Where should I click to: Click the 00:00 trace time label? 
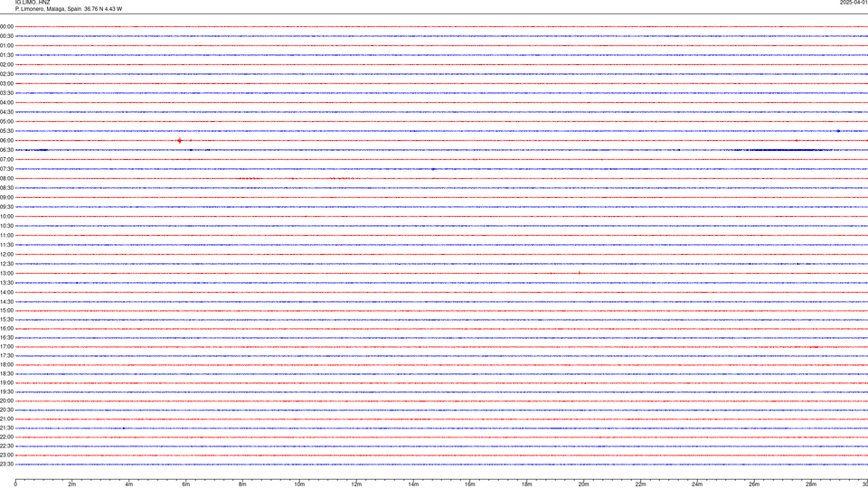coord(6,26)
